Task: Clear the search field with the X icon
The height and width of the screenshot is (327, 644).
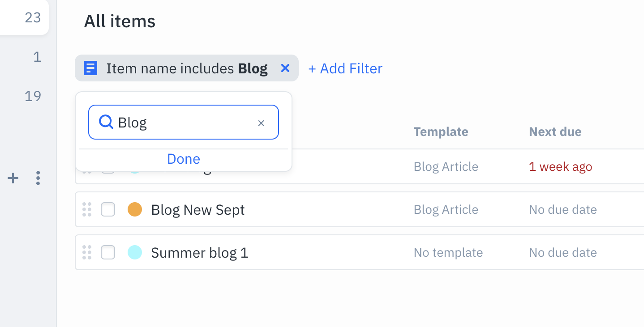Action: pos(261,122)
